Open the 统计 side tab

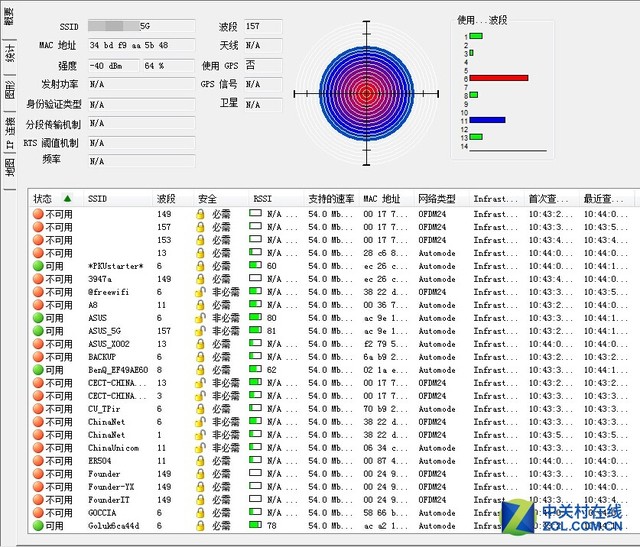[x=10, y=53]
